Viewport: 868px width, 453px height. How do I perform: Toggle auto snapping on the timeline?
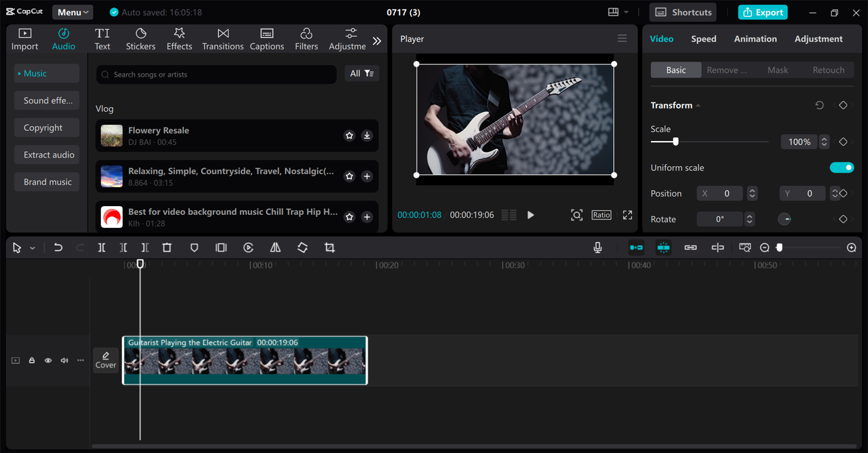(x=663, y=248)
